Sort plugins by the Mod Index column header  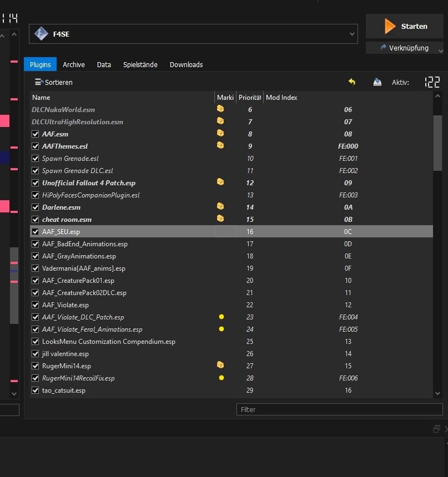(x=348, y=98)
